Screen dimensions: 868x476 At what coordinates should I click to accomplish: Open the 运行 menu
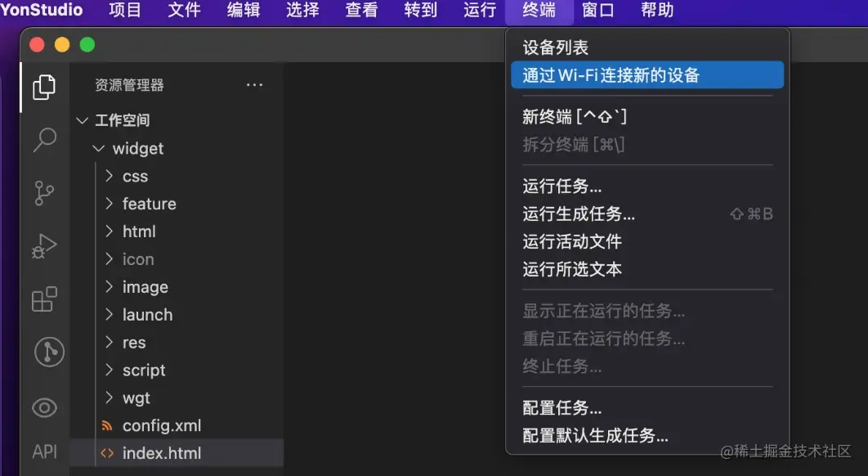coord(480,10)
